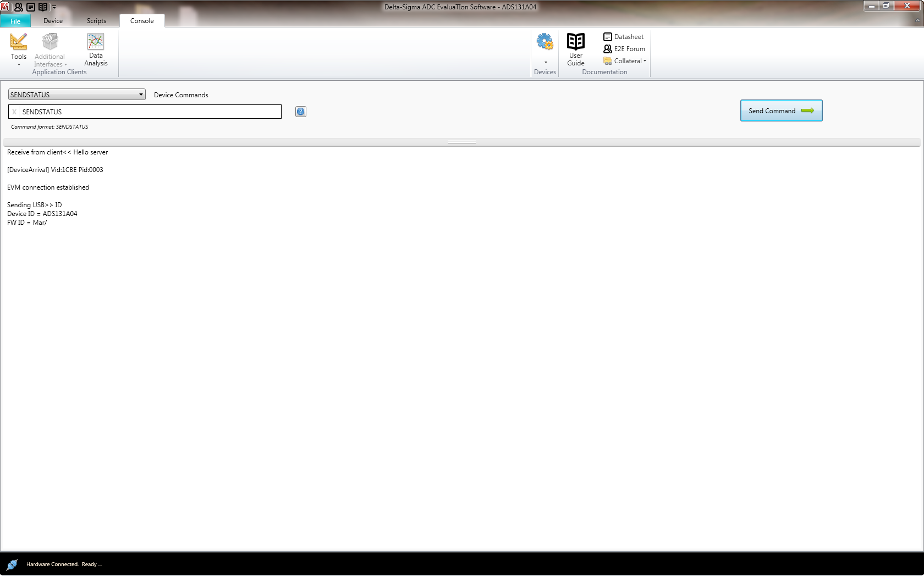Click user guide icon in quick access toolbar

(x=42, y=7)
